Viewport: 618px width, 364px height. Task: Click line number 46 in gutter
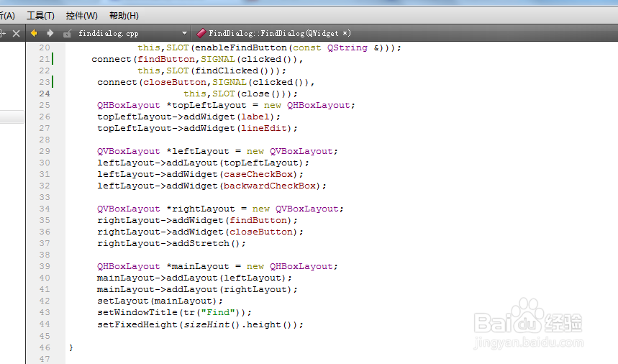click(45, 347)
